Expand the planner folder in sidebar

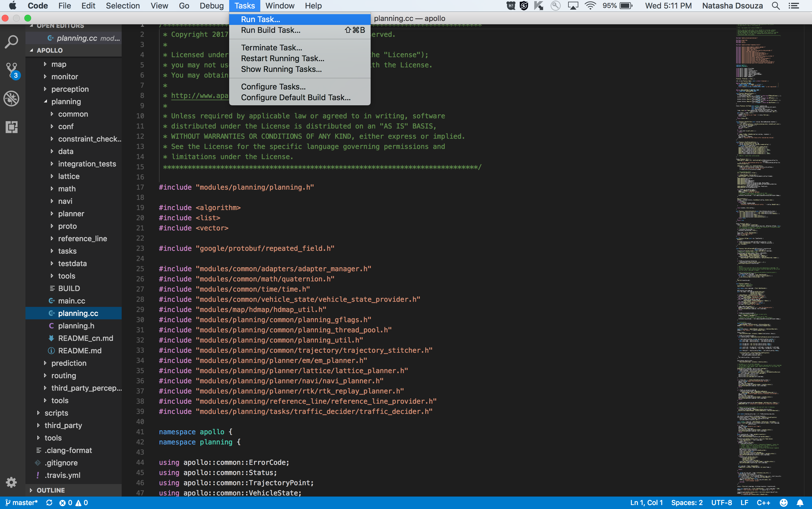51,213
